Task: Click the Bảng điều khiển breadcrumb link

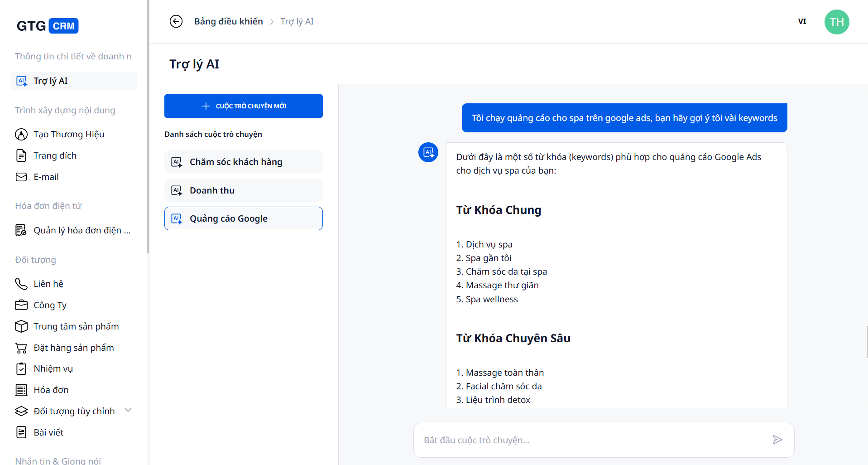Action: coord(228,21)
